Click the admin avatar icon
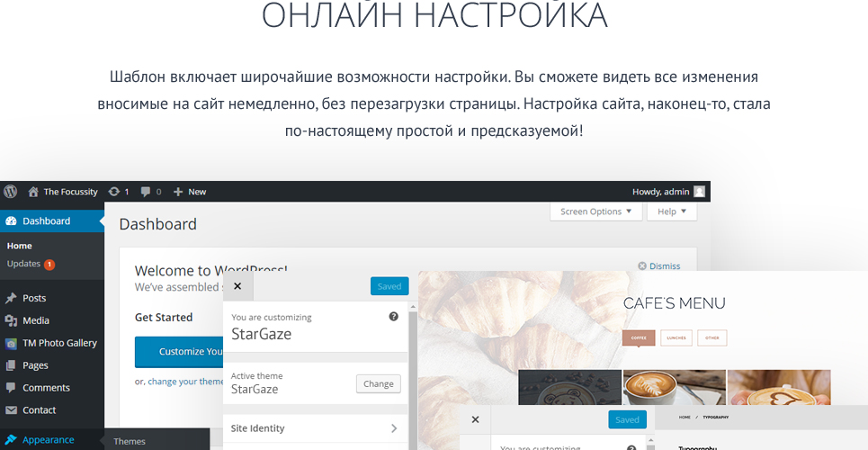This screenshot has width=868, height=450. point(699,192)
